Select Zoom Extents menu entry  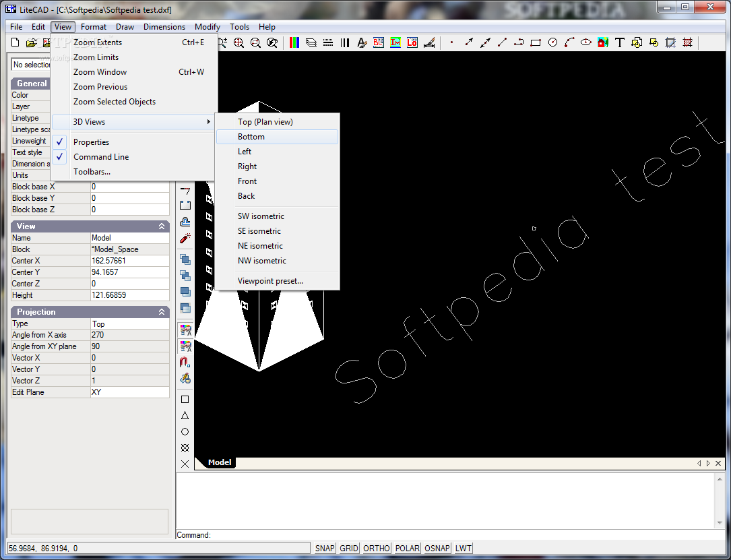coord(133,42)
